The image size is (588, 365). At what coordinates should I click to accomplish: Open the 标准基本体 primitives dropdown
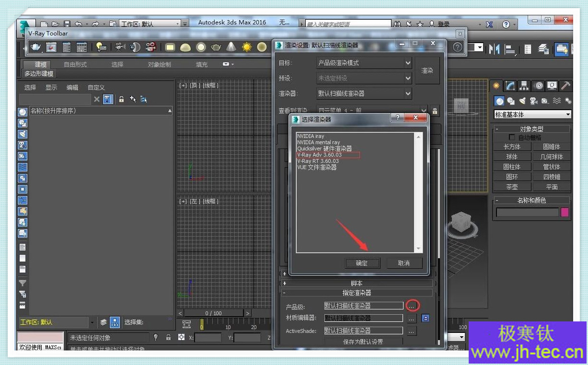pos(533,114)
